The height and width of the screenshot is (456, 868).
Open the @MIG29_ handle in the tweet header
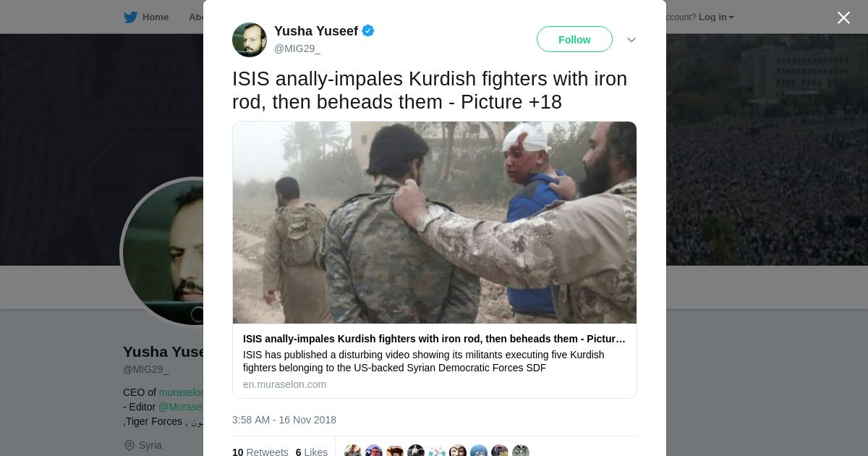click(297, 48)
